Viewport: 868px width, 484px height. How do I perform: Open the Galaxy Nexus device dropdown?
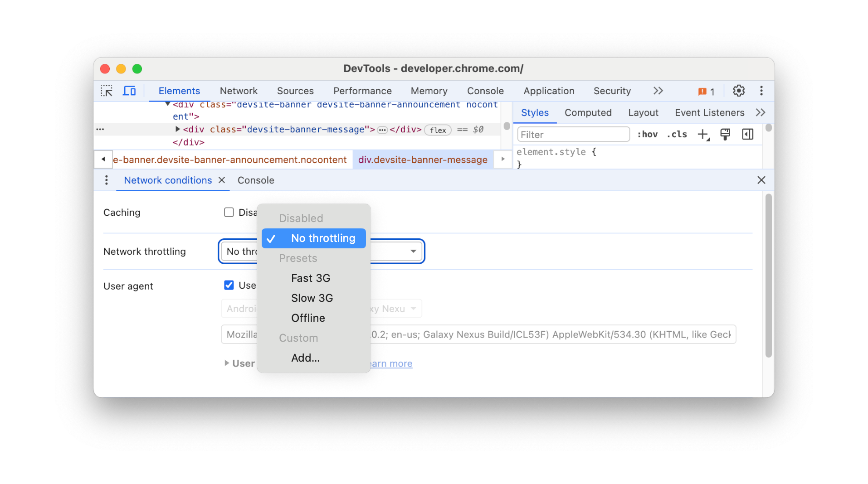pos(412,308)
